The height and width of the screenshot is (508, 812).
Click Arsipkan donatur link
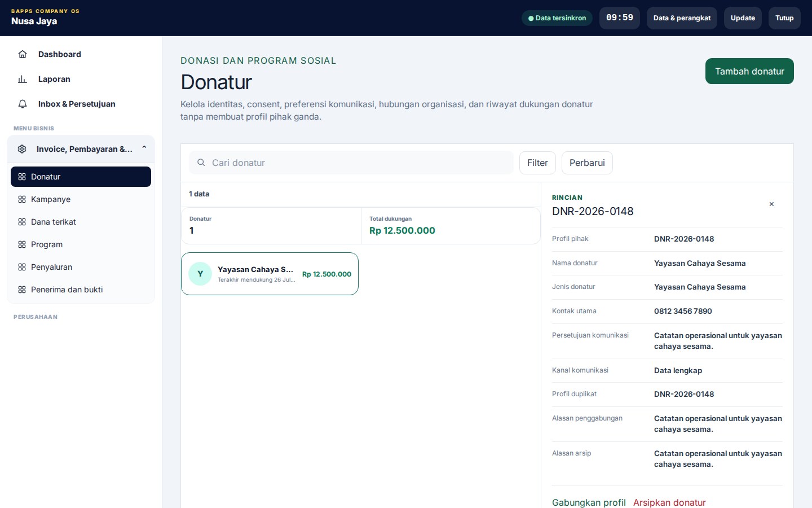coord(669,502)
